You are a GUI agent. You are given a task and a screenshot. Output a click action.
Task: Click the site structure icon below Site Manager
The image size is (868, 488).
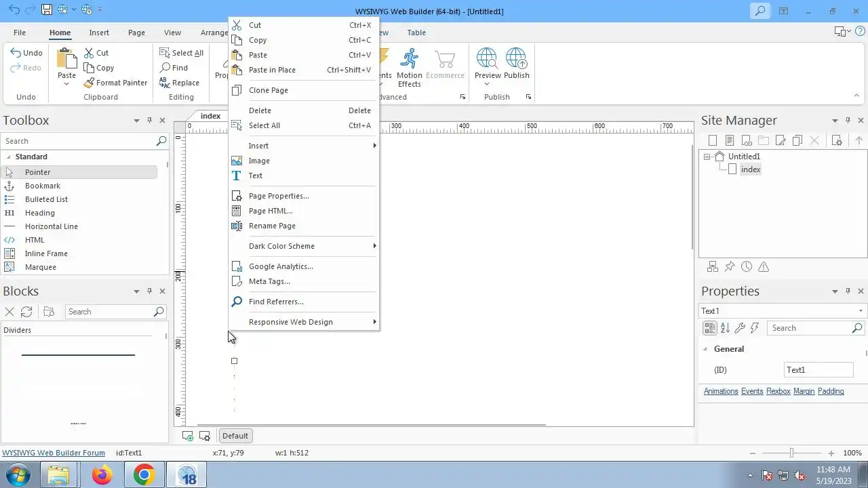click(x=713, y=267)
